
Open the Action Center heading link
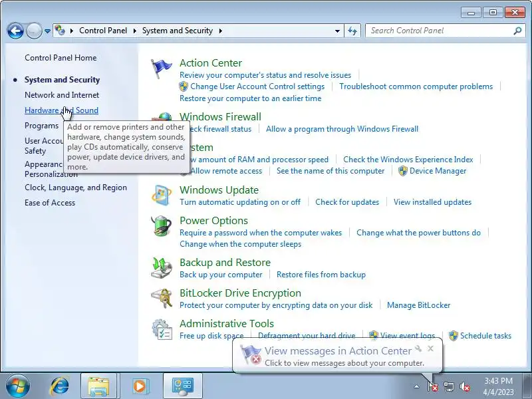[211, 63]
